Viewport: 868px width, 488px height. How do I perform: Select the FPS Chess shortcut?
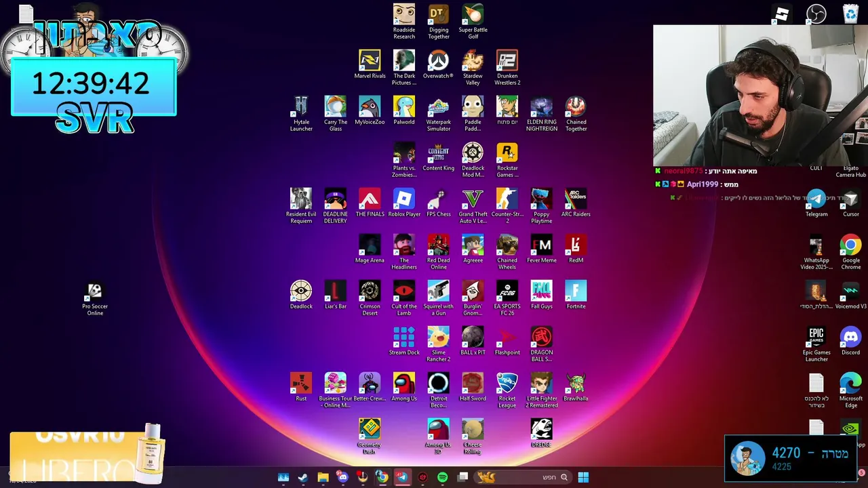tap(438, 203)
